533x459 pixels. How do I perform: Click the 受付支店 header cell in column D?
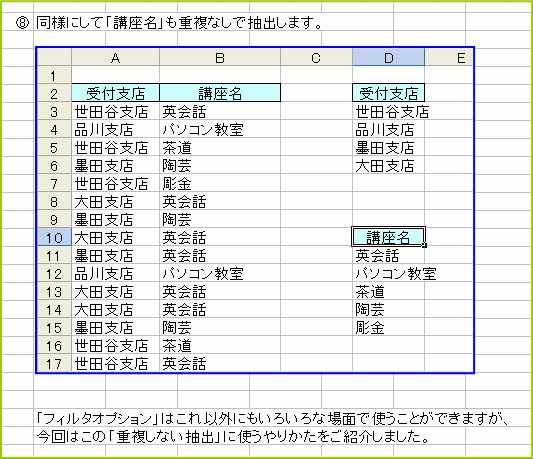point(389,93)
